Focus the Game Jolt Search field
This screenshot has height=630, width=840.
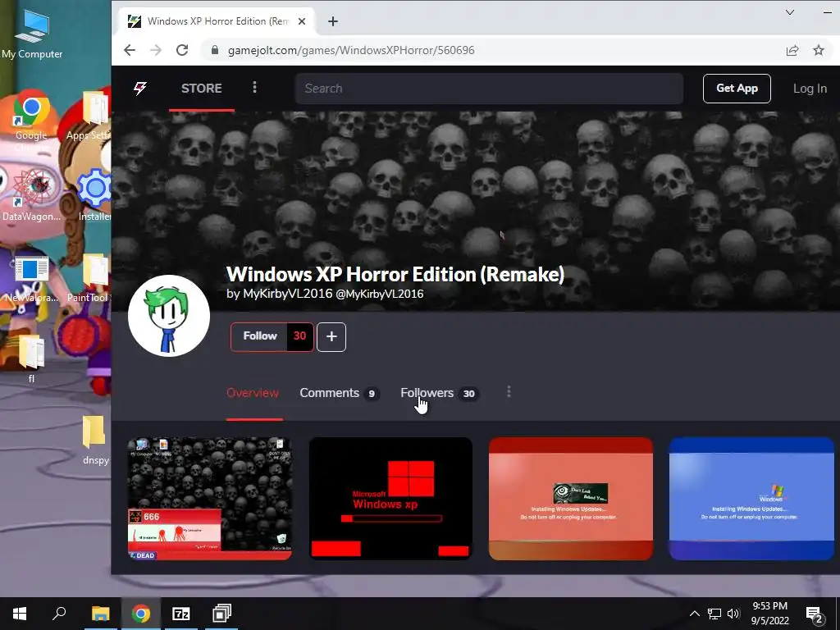[x=489, y=89]
